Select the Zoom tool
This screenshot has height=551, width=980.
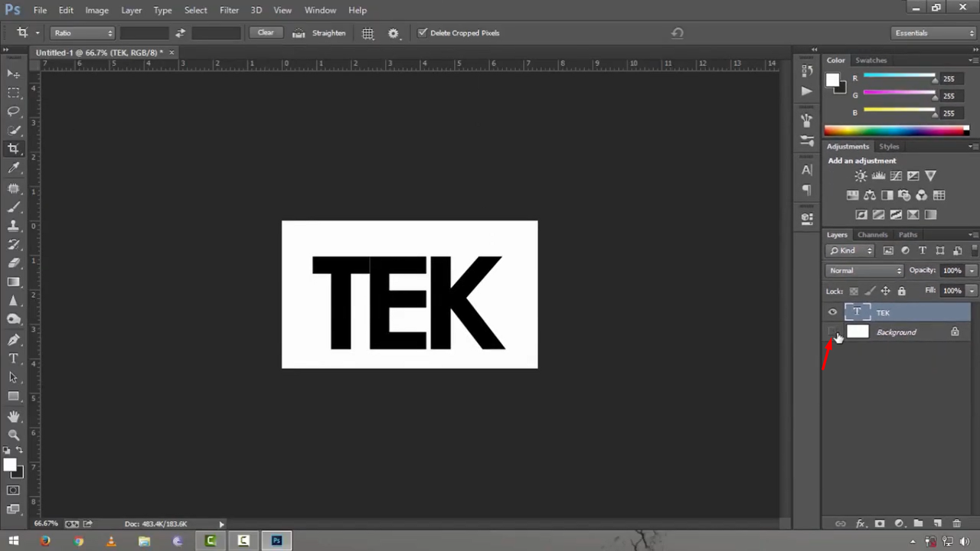(14, 435)
